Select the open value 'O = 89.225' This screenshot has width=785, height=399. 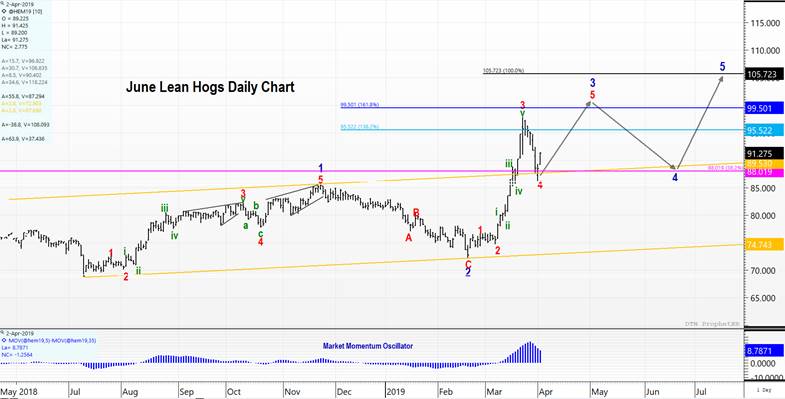click(x=14, y=19)
